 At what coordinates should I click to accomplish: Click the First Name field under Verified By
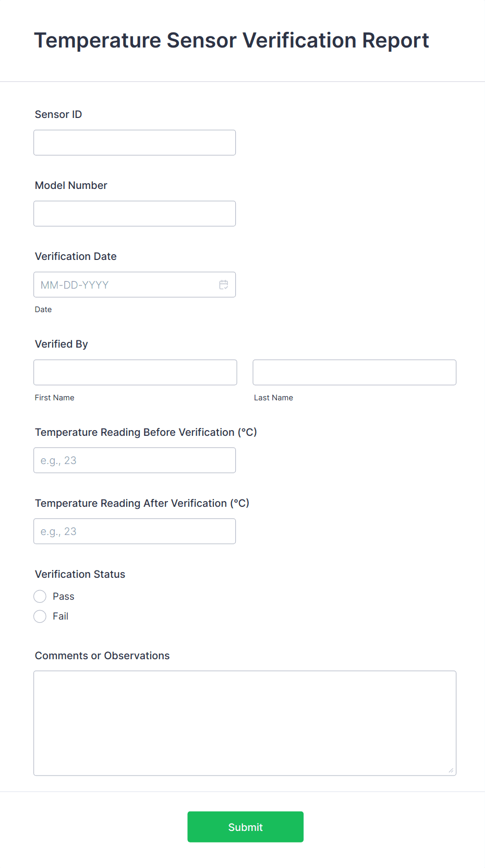(135, 372)
